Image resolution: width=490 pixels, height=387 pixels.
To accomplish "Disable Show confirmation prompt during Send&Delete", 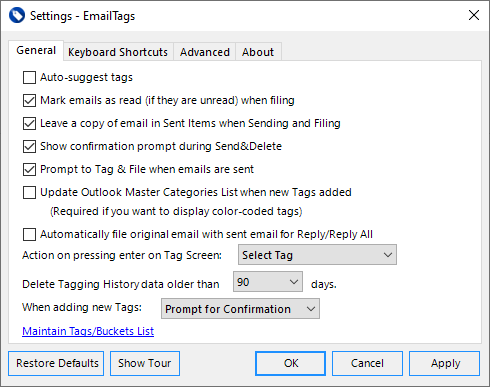I will (x=29, y=146).
